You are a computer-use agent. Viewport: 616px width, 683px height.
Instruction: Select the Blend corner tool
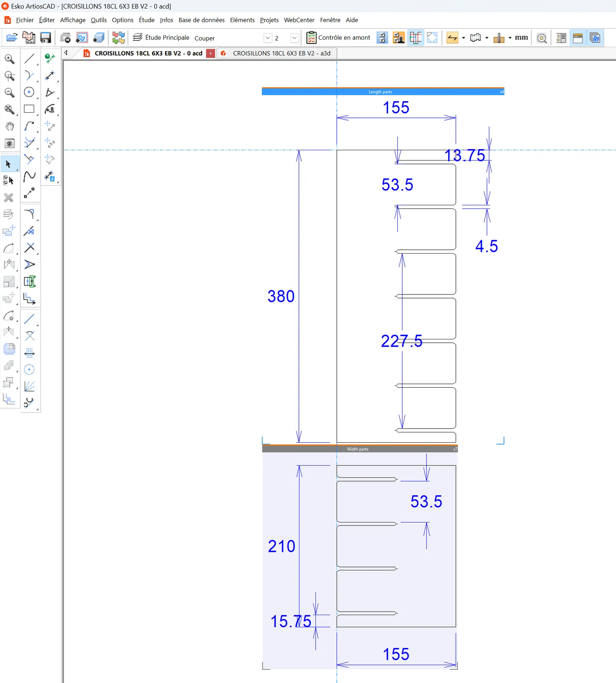click(29, 214)
